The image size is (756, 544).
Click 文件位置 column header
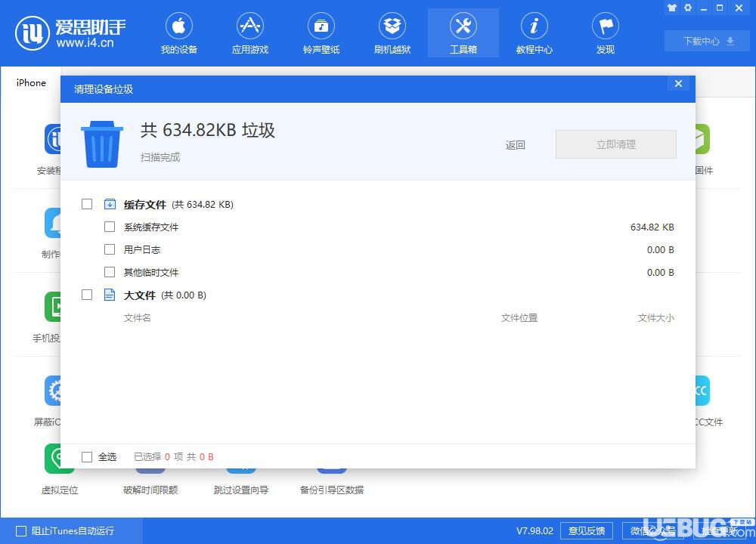pos(519,317)
